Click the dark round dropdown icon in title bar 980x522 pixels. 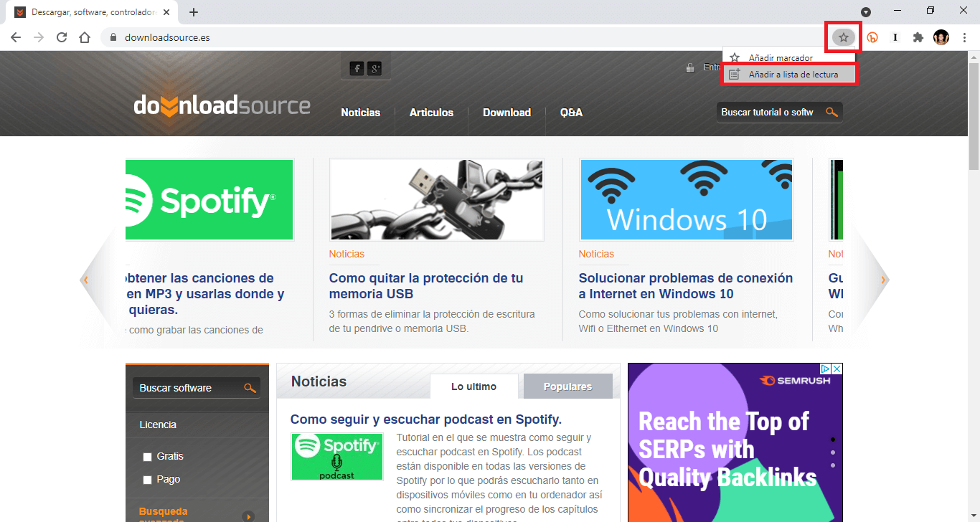[866, 12]
